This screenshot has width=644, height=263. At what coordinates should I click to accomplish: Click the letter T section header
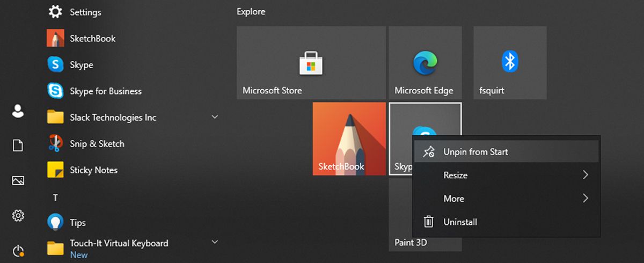55,198
